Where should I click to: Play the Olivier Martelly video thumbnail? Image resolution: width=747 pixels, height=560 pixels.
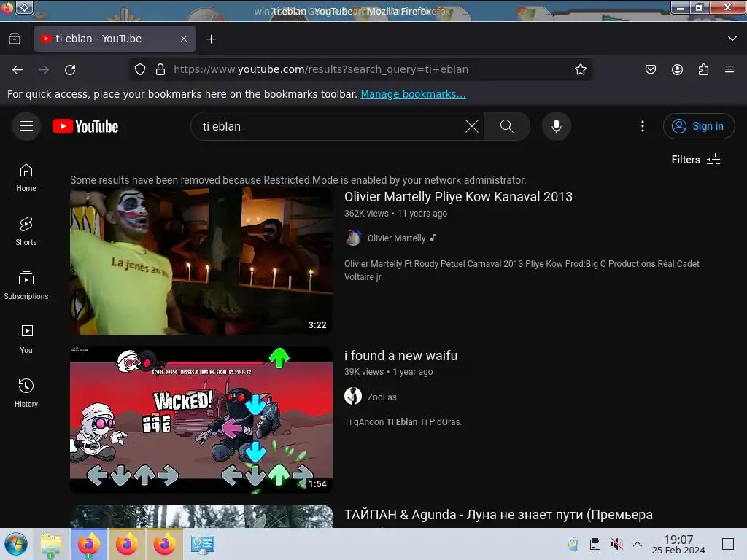coord(201,261)
